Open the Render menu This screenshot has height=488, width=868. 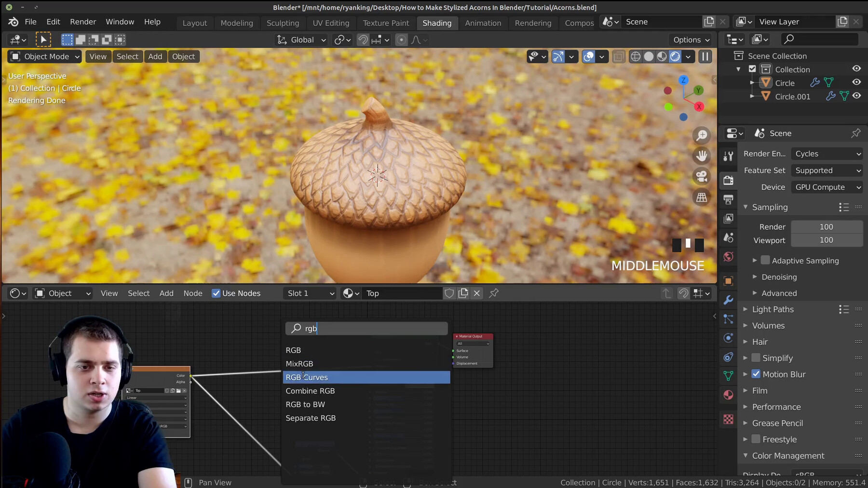coord(83,22)
